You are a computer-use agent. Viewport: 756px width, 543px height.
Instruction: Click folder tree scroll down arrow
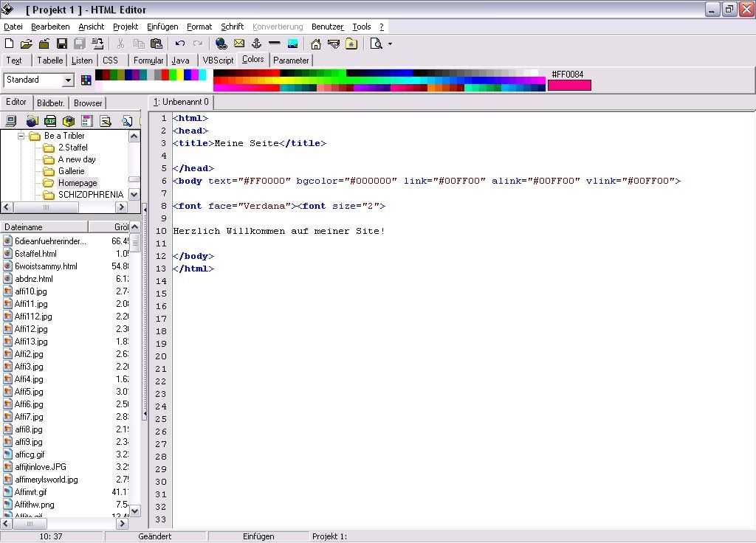pos(134,195)
